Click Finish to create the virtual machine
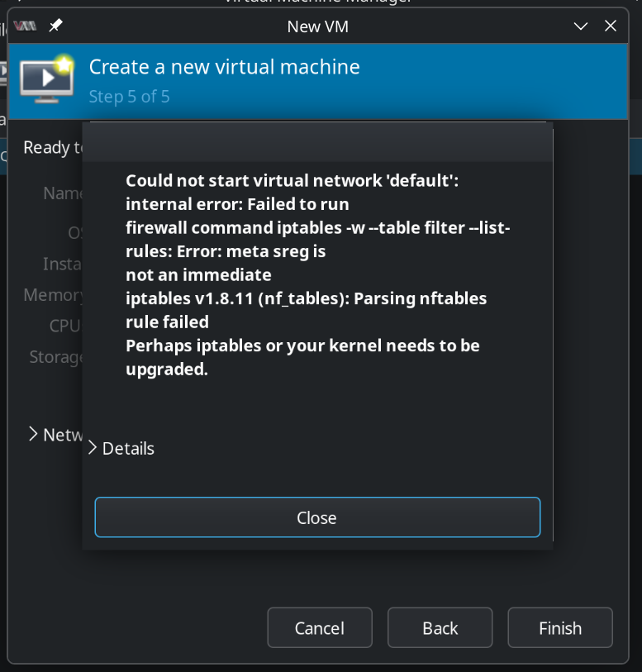This screenshot has width=642, height=672. pos(559,628)
